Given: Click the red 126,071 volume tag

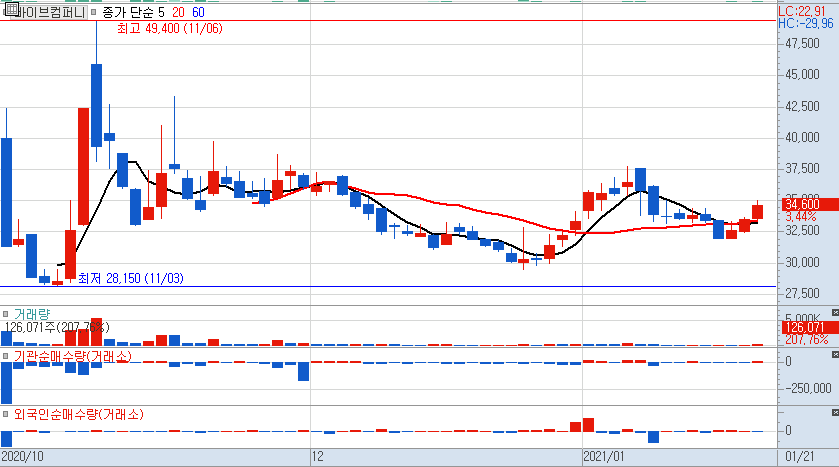Looking at the screenshot, I should 809,328.
